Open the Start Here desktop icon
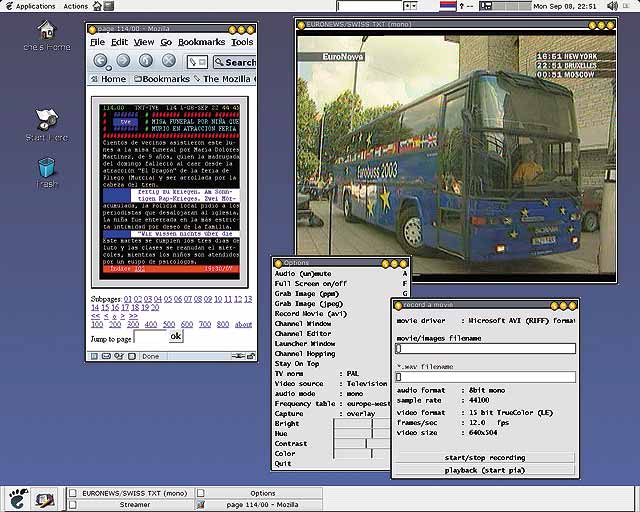This screenshot has width=640, height=512. 47,125
